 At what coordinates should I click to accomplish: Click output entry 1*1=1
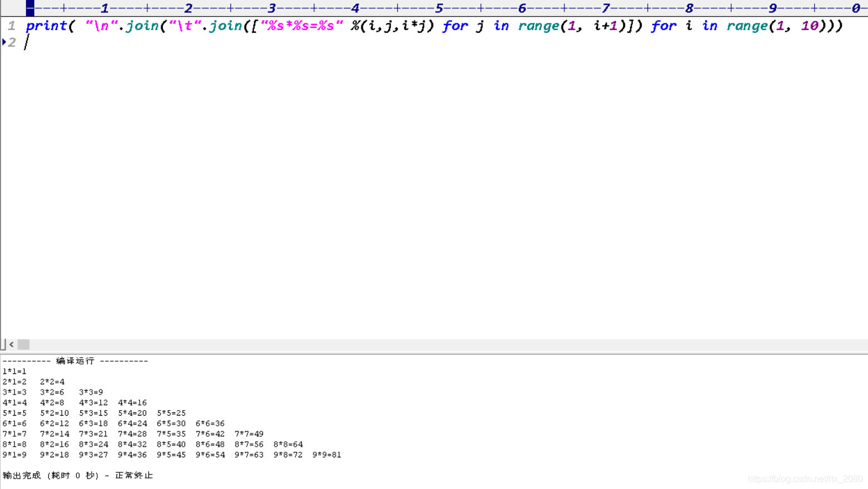point(14,371)
